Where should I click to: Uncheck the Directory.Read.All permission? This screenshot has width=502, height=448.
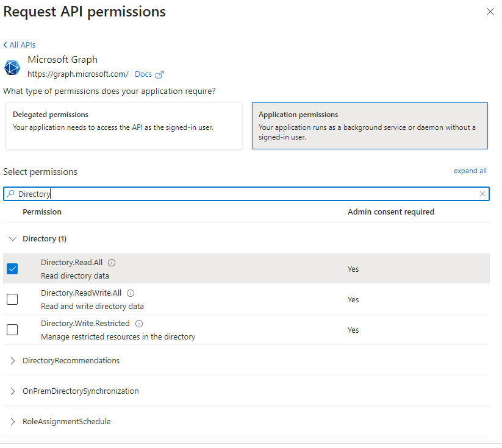tap(12, 269)
